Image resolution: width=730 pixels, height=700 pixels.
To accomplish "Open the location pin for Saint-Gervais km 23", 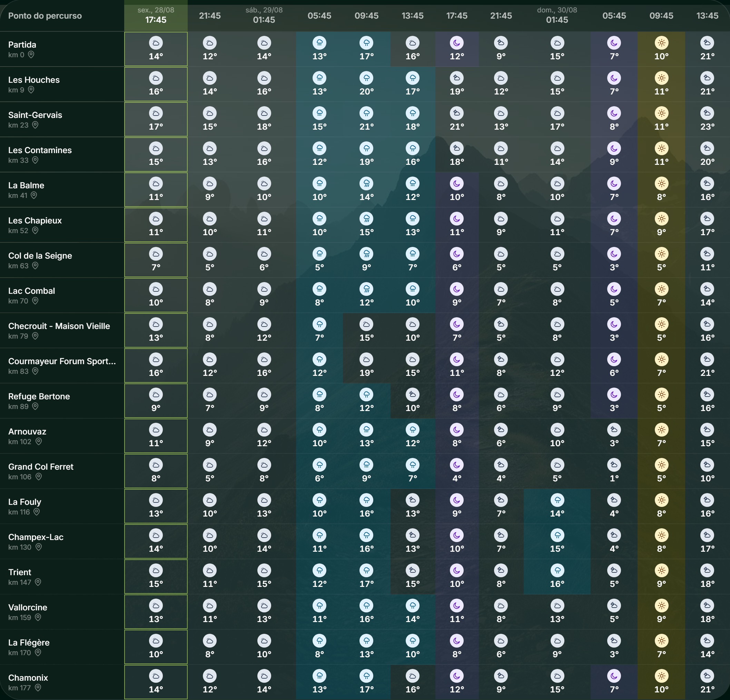I will click(35, 125).
